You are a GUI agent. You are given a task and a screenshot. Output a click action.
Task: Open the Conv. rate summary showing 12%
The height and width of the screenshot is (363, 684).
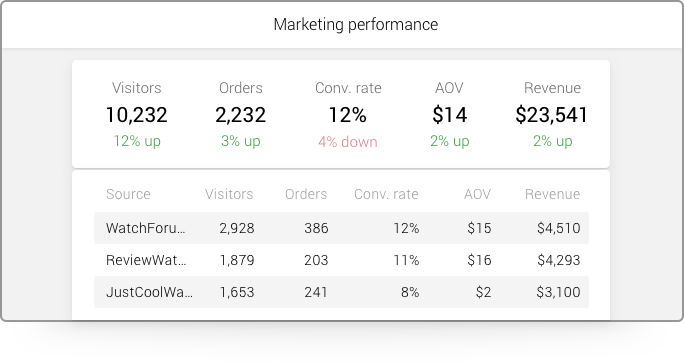[x=348, y=115]
